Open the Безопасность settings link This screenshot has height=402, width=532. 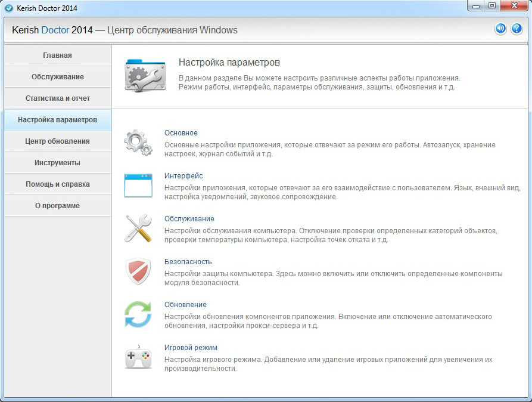[x=188, y=262]
